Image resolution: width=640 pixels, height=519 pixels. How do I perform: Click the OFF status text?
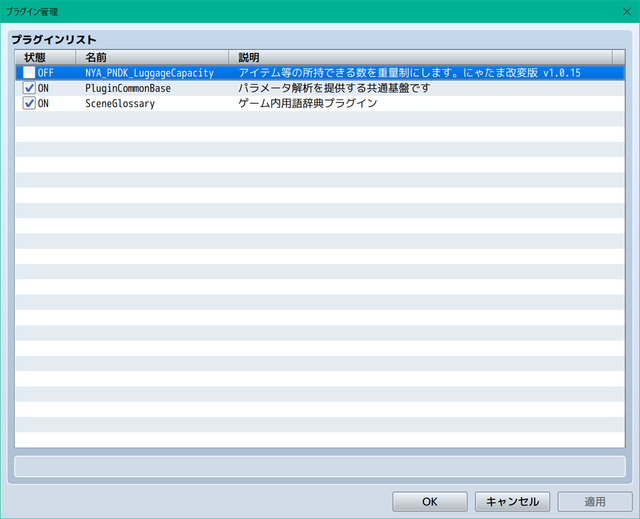click(x=46, y=73)
